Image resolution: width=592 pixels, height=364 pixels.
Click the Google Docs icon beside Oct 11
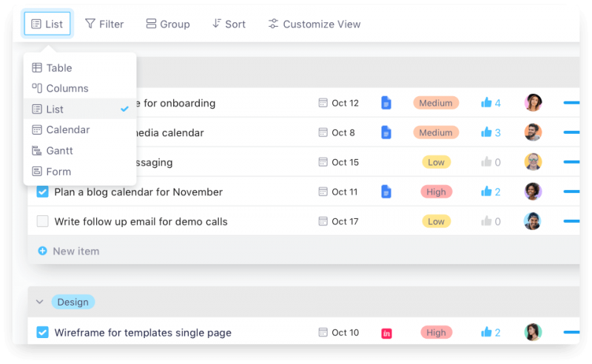pos(386,192)
